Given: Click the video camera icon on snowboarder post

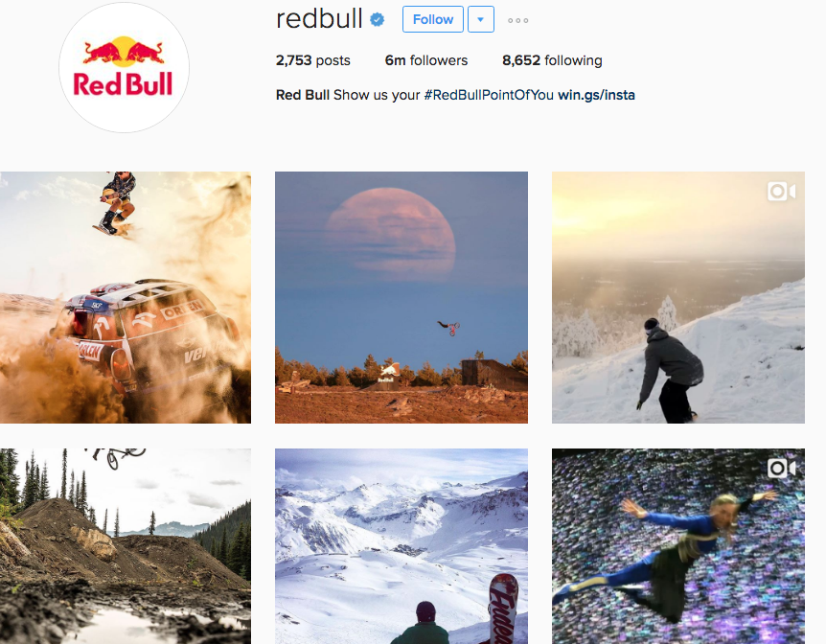Looking at the screenshot, I should click(781, 192).
